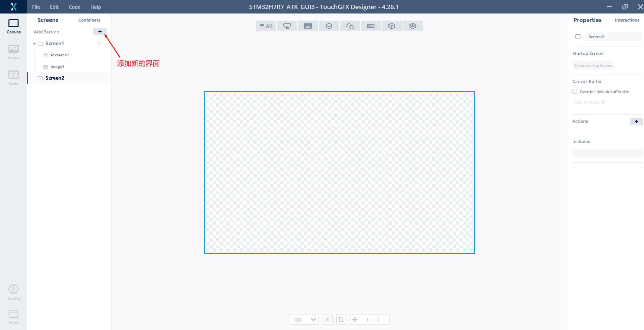Click the Size in bytes value field
The height and width of the screenshot is (330, 644).
[x=603, y=102]
